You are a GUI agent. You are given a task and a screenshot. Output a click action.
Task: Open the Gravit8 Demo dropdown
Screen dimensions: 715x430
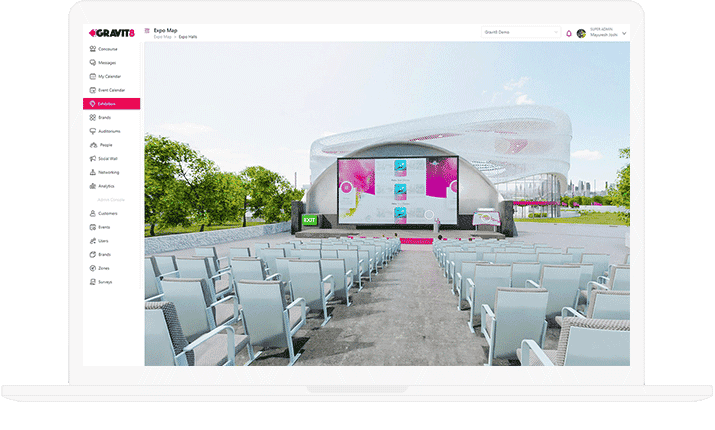coord(521,32)
